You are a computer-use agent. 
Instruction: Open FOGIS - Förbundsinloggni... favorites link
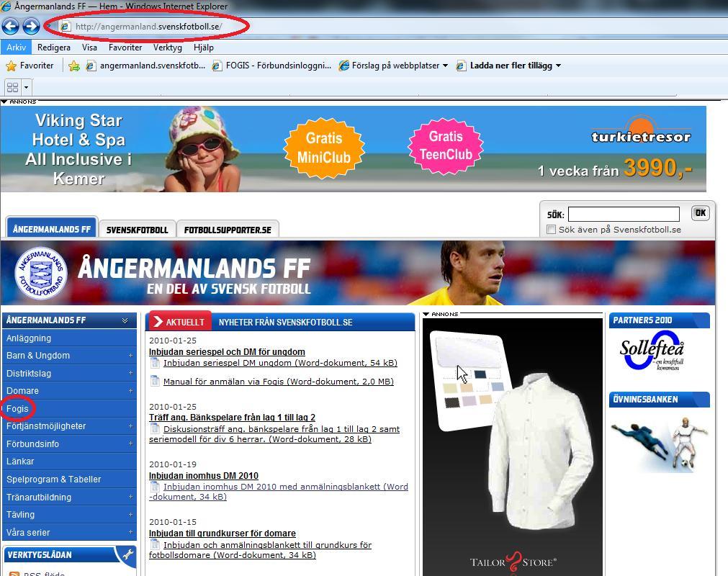click(x=271, y=66)
